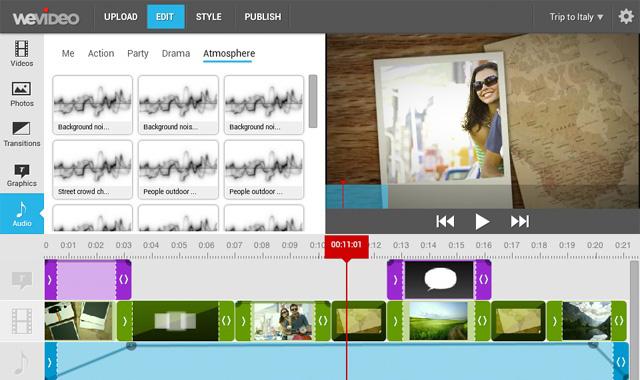Open the Videos media panel
Image resolution: width=640 pixels, height=380 pixels.
22,53
